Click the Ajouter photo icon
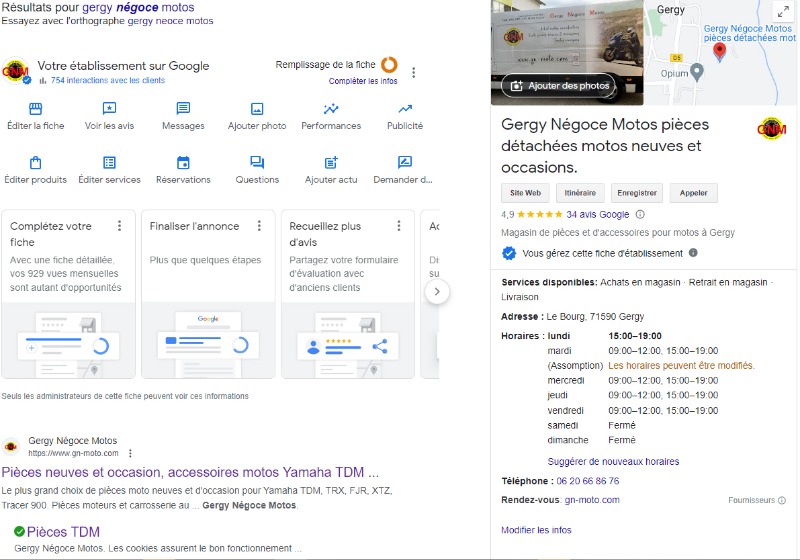 (257, 109)
